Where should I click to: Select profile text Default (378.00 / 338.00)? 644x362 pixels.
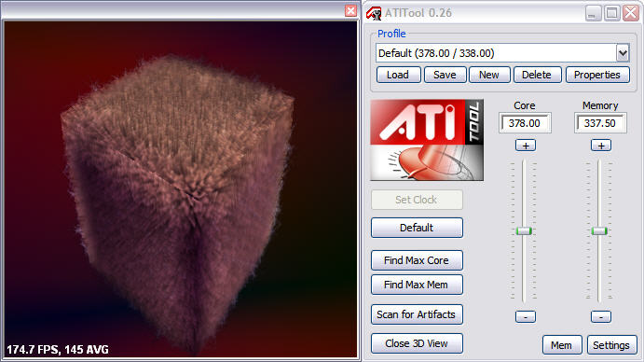(436, 53)
